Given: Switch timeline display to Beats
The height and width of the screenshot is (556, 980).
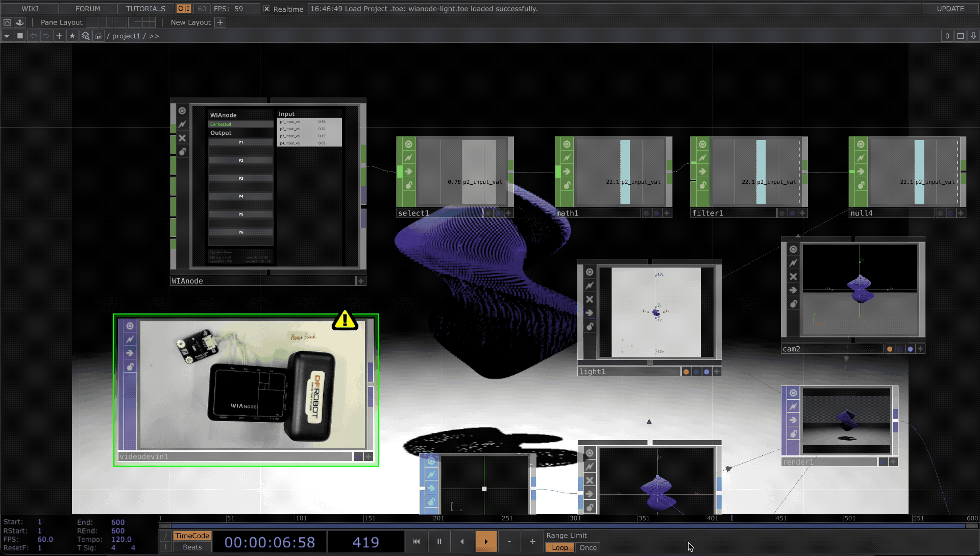Looking at the screenshot, I should coord(192,547).
